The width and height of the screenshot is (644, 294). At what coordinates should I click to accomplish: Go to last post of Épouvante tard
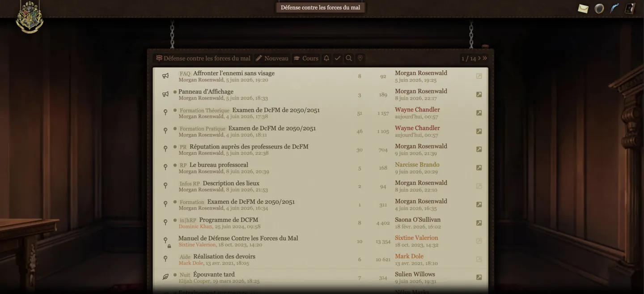pos(479,277)
